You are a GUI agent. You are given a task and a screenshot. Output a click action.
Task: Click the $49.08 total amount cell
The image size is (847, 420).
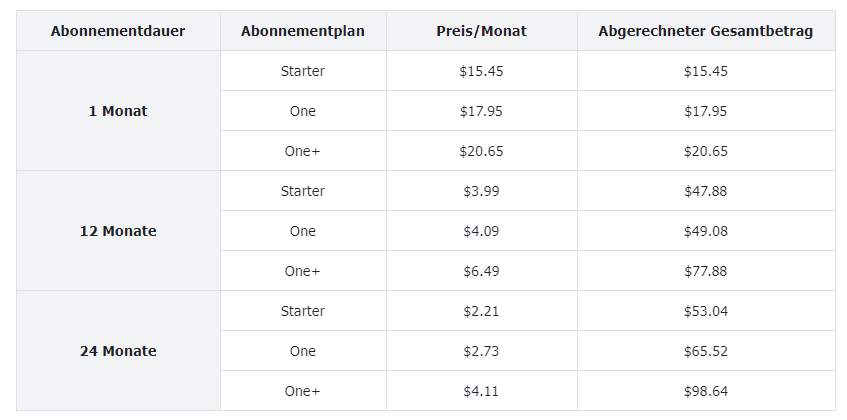click(x=705, y=231)
